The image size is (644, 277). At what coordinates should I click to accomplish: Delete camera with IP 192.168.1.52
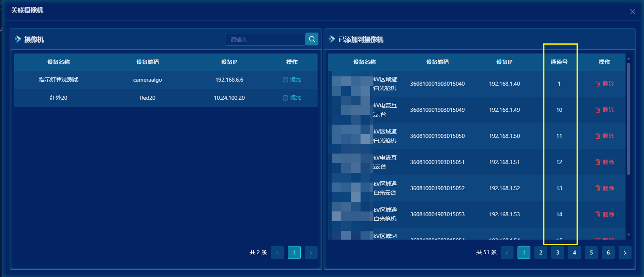pyautogui.click(x=604, y=188)
